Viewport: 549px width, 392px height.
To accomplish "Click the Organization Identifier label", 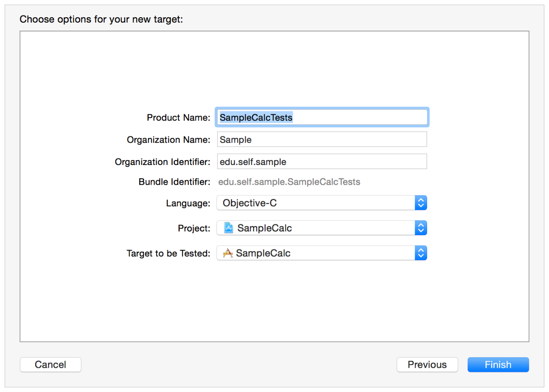I will tap(162, 162).
